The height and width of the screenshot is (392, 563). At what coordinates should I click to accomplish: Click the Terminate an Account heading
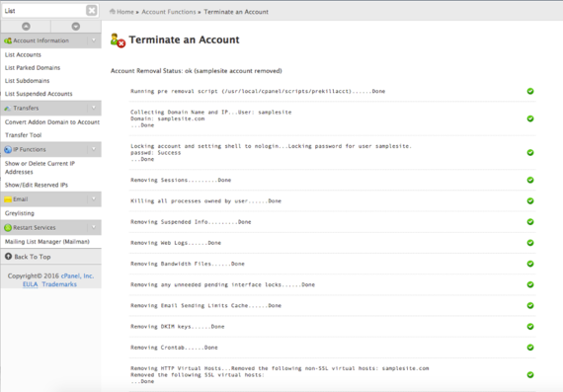point(184,39)
